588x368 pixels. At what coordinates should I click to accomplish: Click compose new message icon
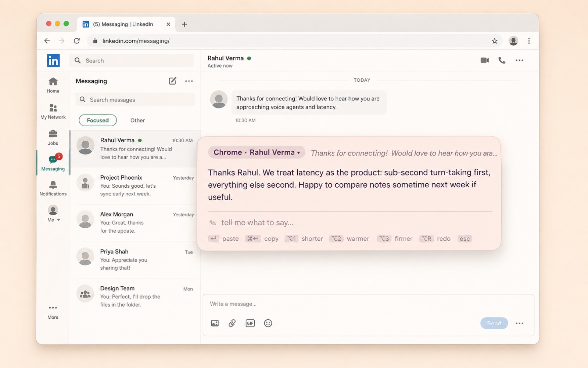(x=172, y=81)
